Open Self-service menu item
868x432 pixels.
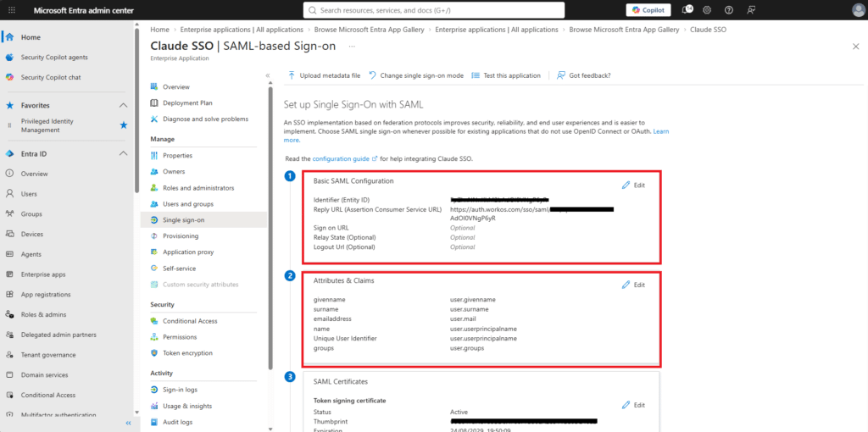tap(180, 269)
